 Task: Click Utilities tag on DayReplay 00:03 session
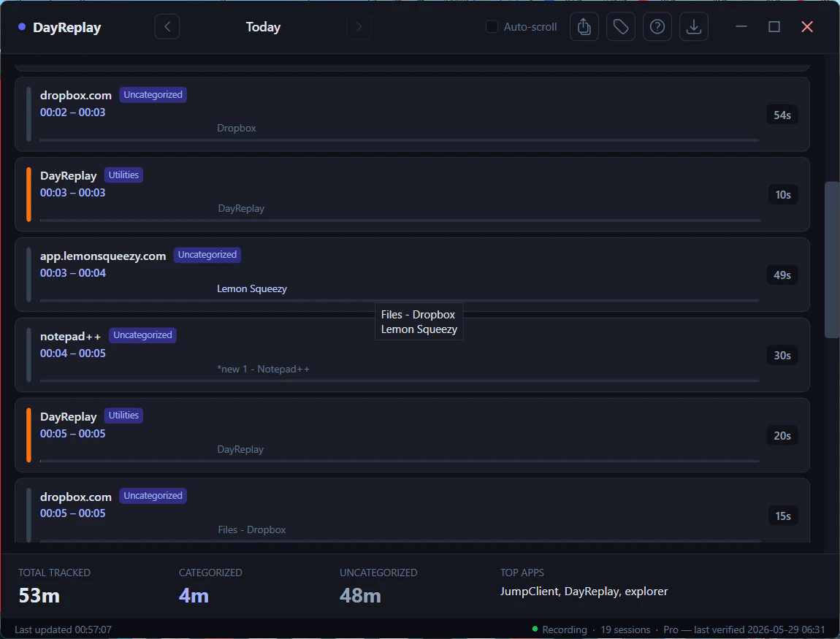123,175
